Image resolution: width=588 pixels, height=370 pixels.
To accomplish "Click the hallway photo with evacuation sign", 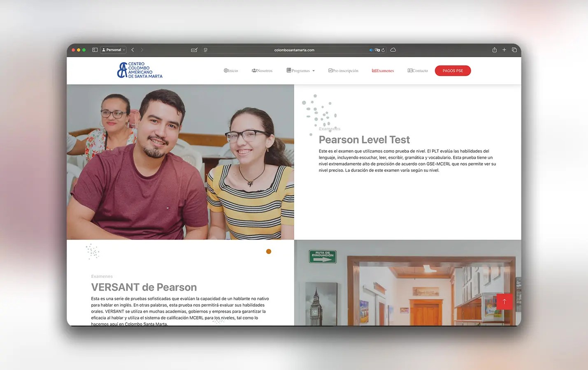I will [x=408, y=283].
